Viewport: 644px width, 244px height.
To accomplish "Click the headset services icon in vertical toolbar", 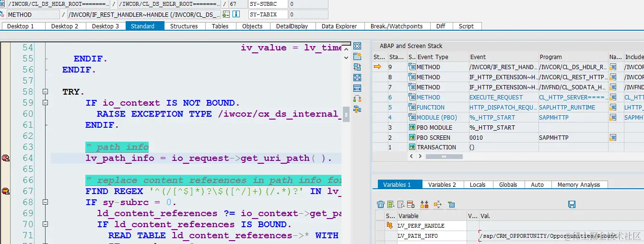I will 357,99.
